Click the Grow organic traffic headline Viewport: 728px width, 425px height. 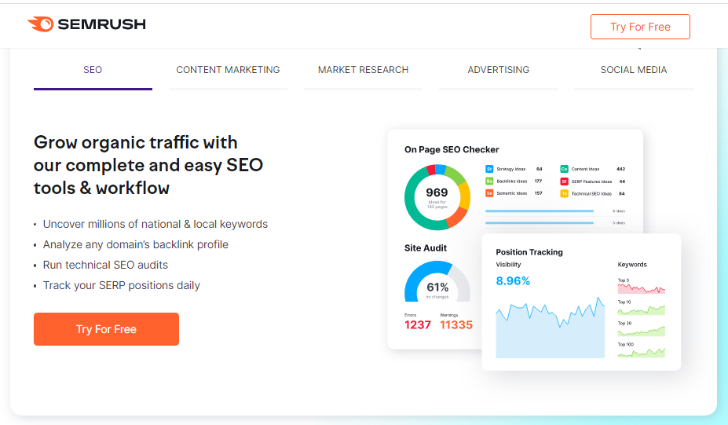(148, 165)
